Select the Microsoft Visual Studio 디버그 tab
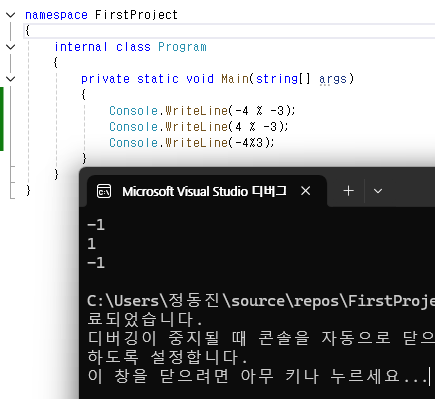 207,191
